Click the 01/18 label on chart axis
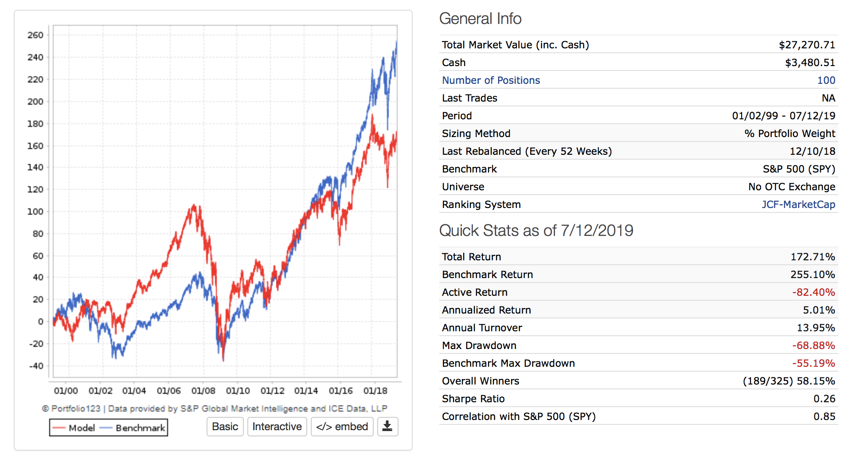This screenshot has height=463, width=868. click(375, 391)
